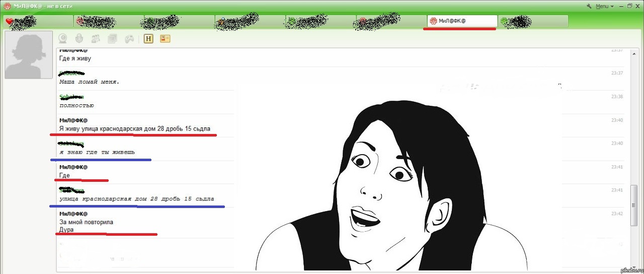
Task: Open games with the gamepad icon
Action: [x=129, y=38]
